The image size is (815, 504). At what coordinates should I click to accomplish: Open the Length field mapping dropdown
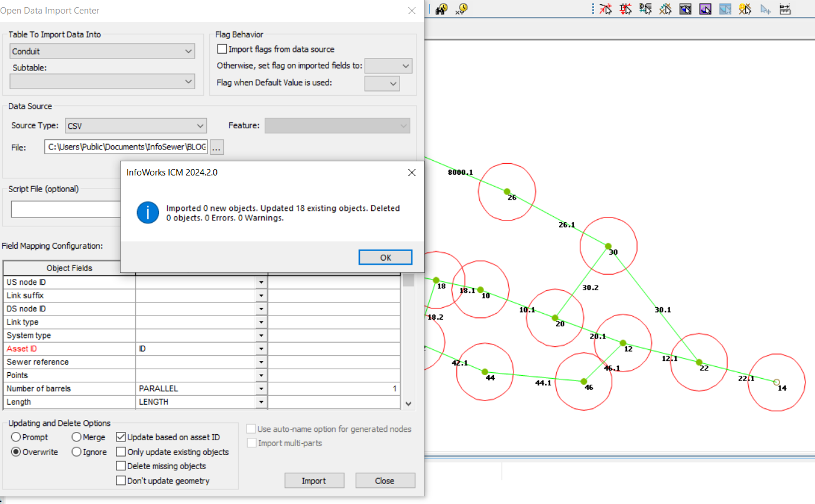click(261, 402)
